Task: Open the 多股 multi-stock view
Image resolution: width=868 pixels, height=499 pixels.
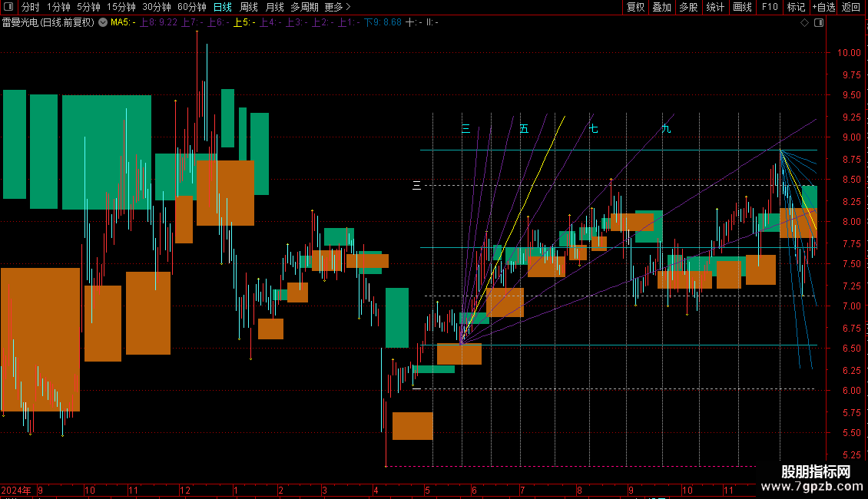Action: [689, 7]
